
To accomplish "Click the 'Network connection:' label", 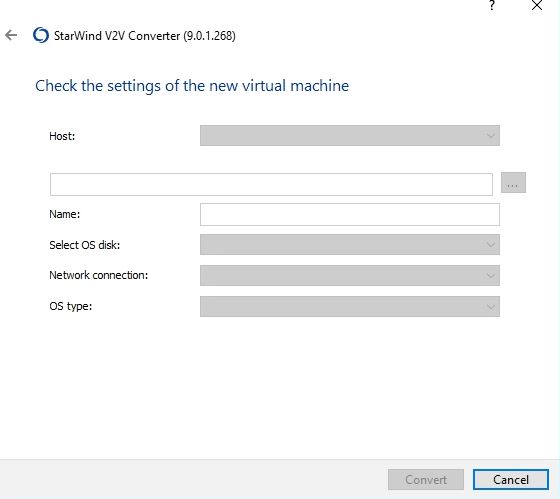I will click(x=99, y=275).
